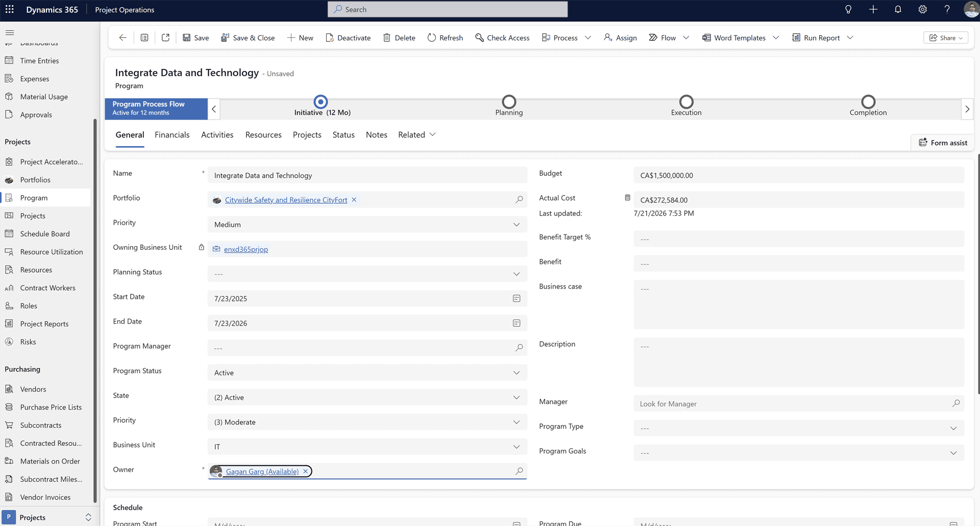Open the user profile avatar

pos(971,9)
